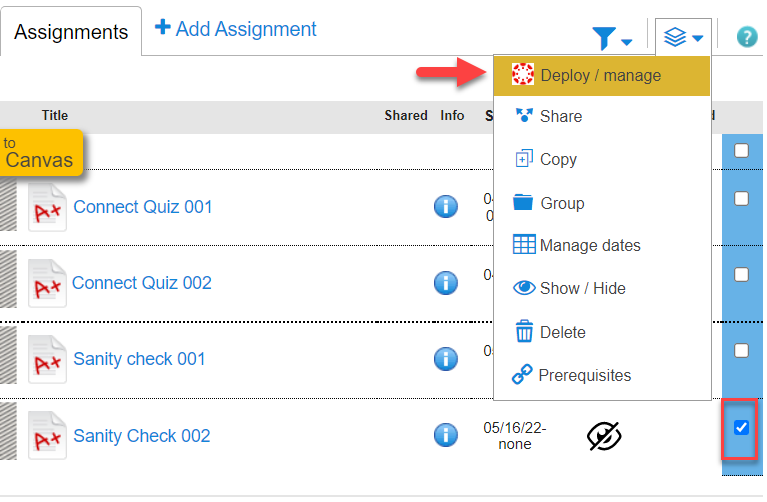This screenshot has height=502, width=767.
Task: Click the help question mark icon
Action: coord(746,37)
